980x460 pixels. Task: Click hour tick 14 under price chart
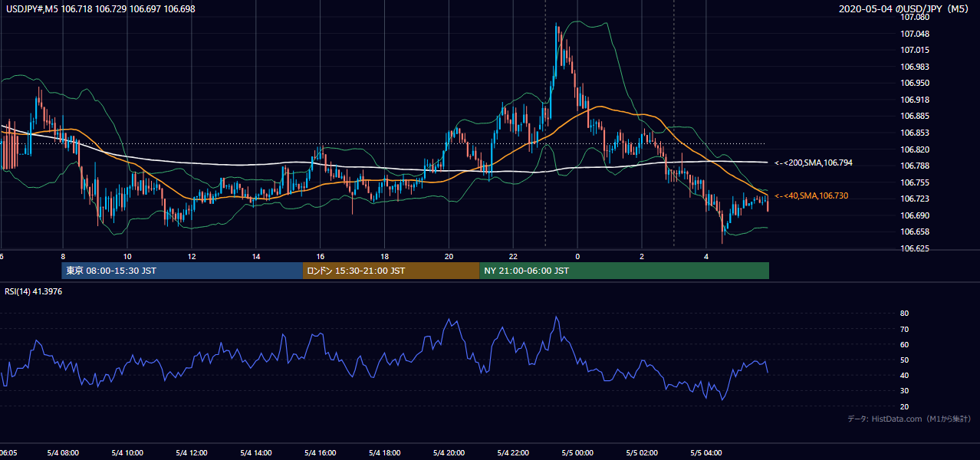pos(256,256)
